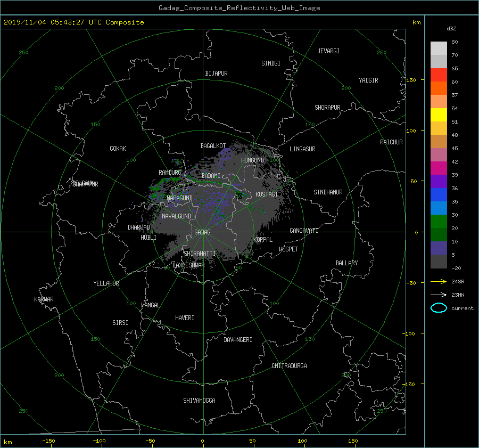Viewport: 479px width, 448px height.
Task: Select the YELLAPUR map label
Action: pyautogui.click(x=106, y=283)
